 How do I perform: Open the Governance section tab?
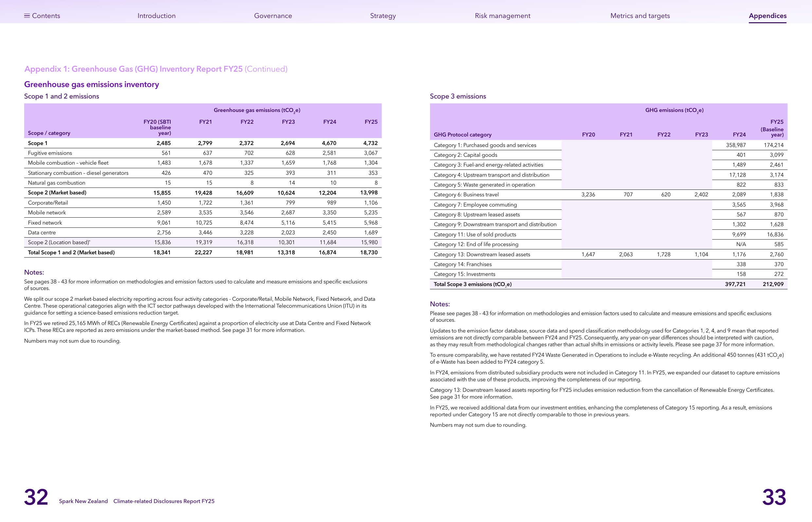[273, 16]
